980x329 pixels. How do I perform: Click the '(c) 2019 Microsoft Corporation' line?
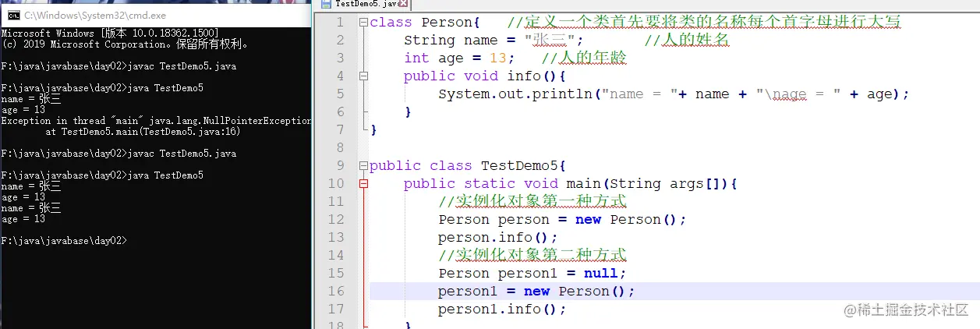(126, 44)
